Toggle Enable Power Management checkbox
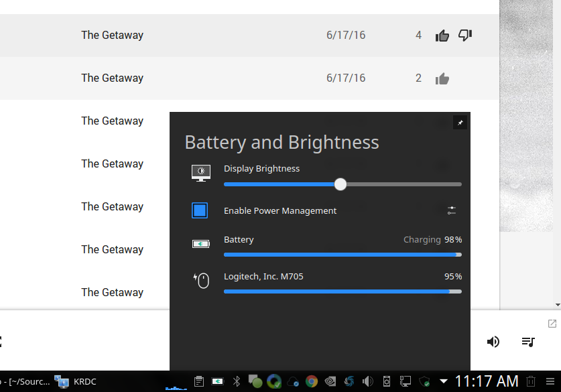This screenshot has width=561, height=392. click(x=200, y=210)
